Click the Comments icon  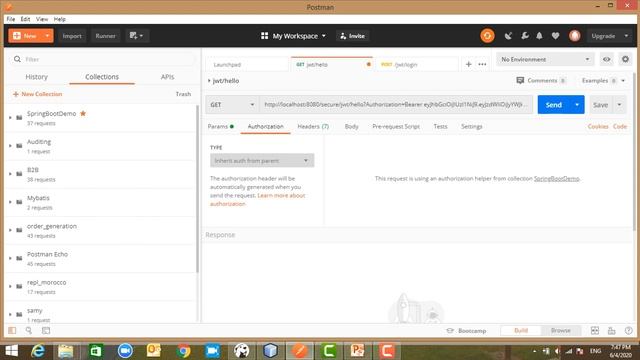point(520,80)
